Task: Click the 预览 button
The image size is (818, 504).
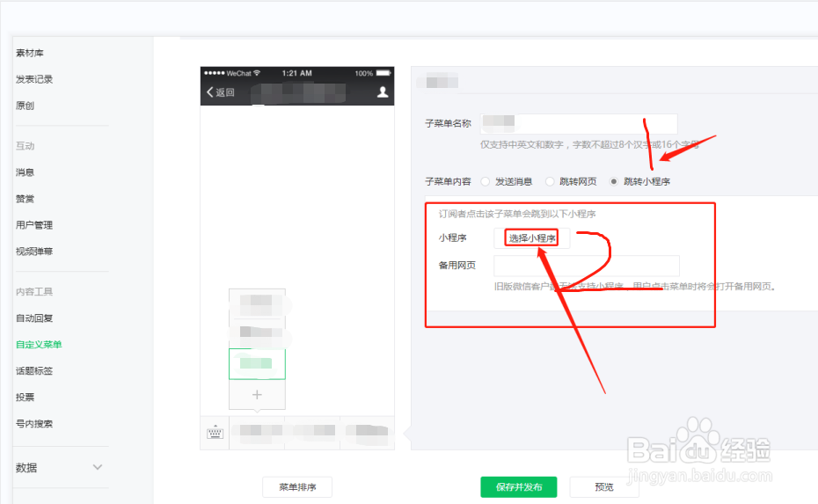Action: click(x=604, y=486)
